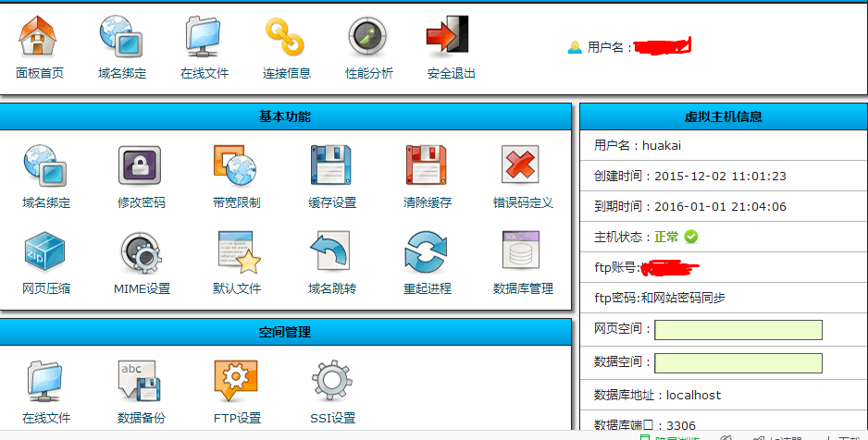Screen dimensions: 868x440
Task: Open the top 在线文件 folder icon
Action: coord(204,35)
